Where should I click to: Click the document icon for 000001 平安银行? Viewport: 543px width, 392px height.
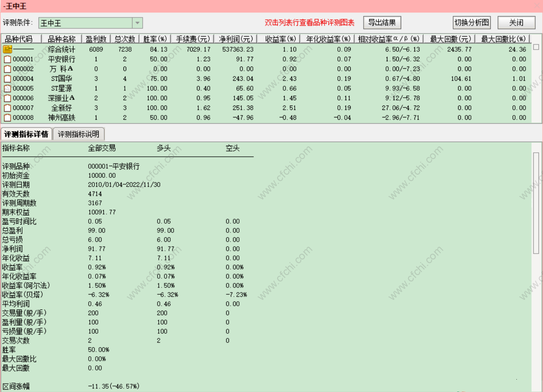coord(7,59)
